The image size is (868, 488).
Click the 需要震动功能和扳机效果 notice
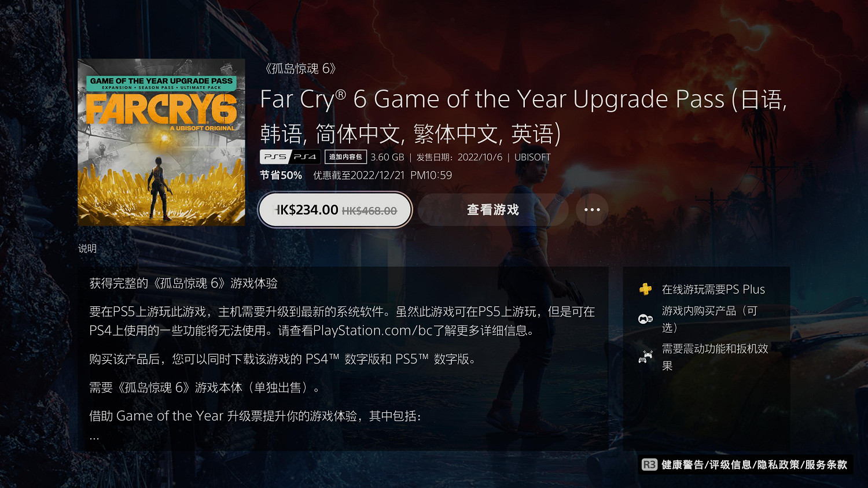715,357
